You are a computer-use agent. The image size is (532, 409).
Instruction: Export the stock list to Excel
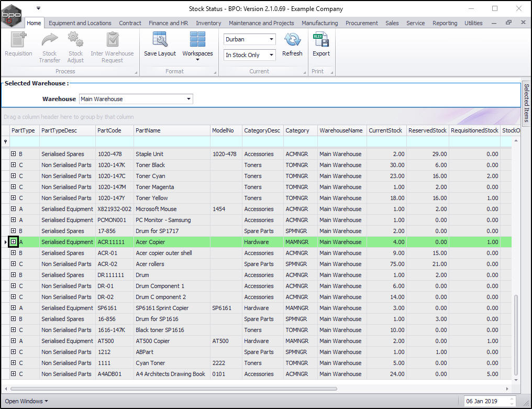[321, 41]
